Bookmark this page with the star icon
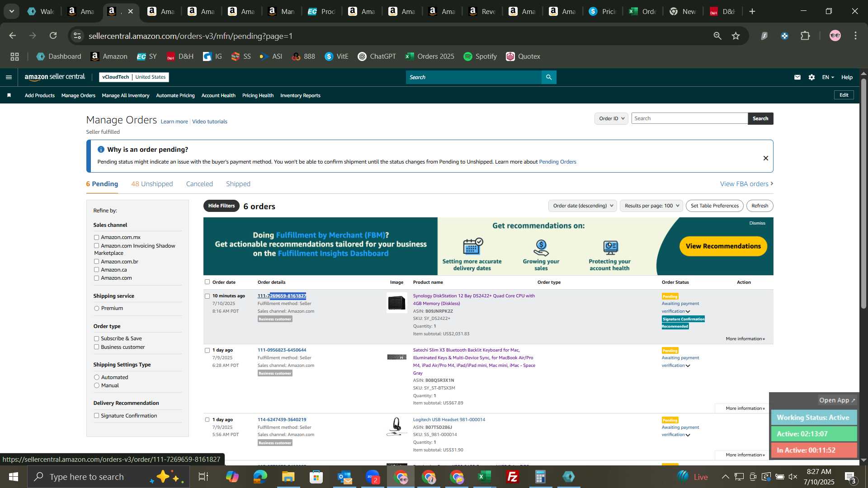868x488 pixels. [736, 36]
